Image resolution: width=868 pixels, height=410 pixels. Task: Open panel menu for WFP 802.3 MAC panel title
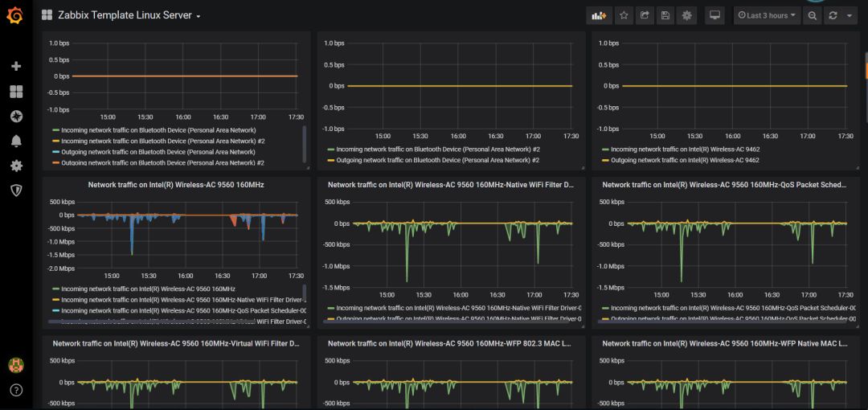[449, 343]
